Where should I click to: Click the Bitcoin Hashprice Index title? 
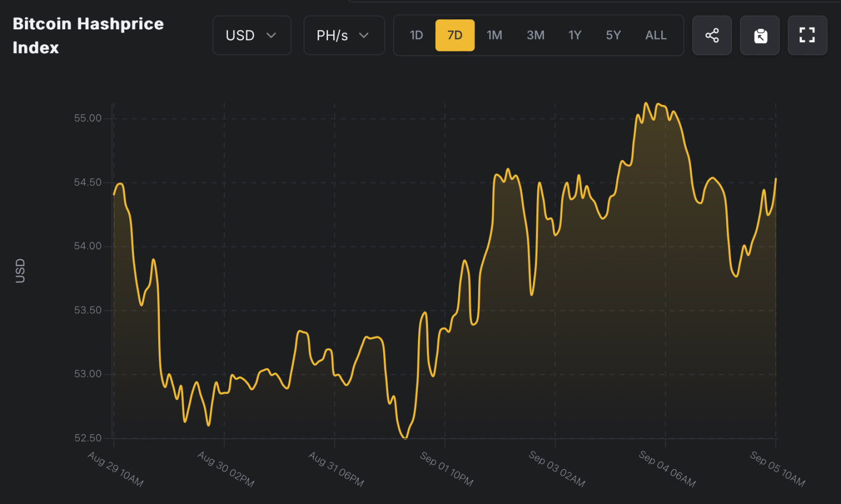88,35
